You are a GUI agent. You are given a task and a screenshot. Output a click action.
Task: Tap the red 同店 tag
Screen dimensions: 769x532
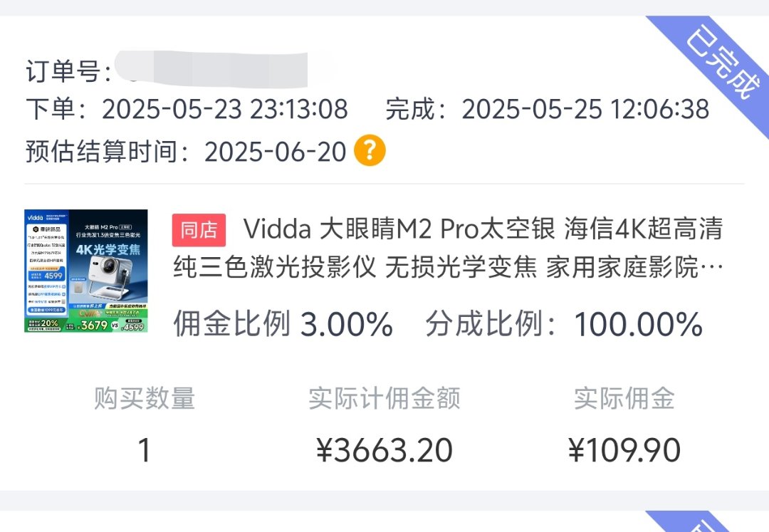(x=199, y=230)
